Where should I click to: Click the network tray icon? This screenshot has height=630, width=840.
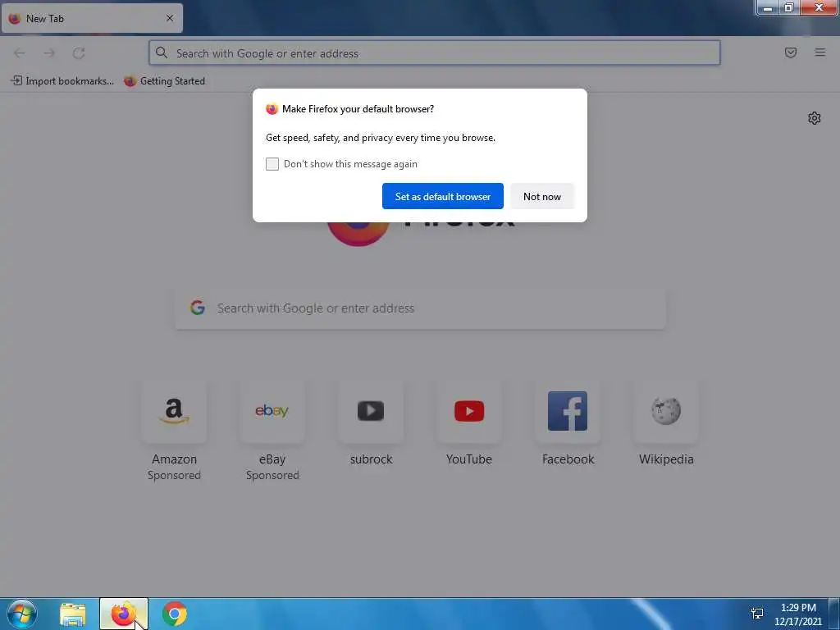(757, 614)
